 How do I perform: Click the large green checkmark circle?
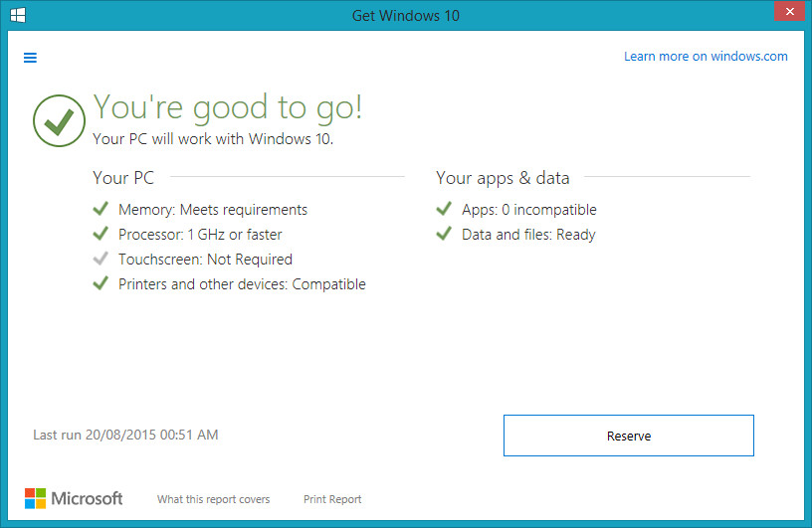[59, 120]
